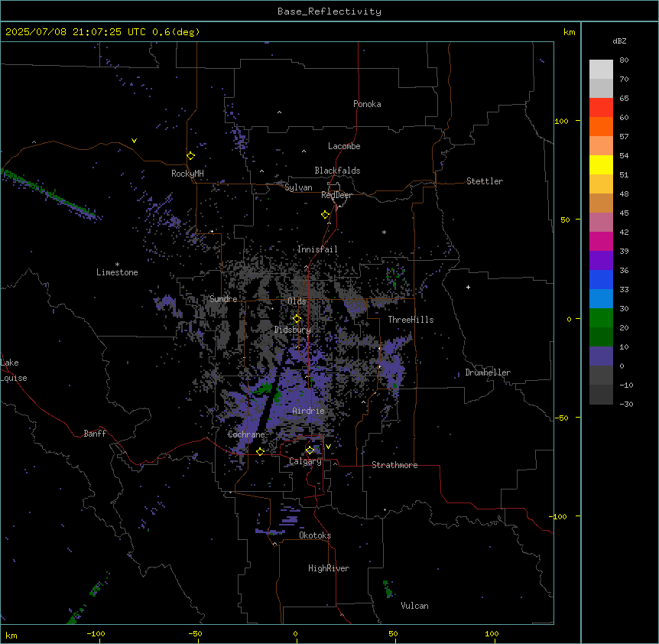Click the yellow diamond marker above Calgary label
The width and height of the screenshot is (659, 644).
310,450
